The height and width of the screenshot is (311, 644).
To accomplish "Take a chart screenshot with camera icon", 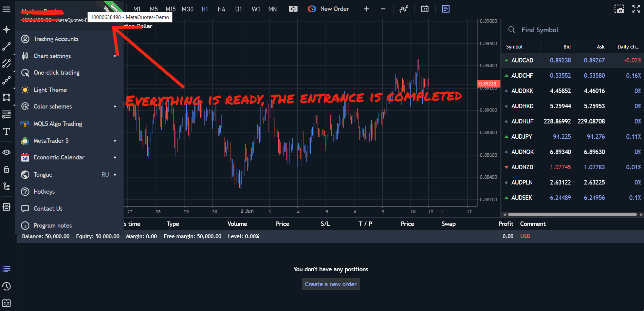I will 619,9.
